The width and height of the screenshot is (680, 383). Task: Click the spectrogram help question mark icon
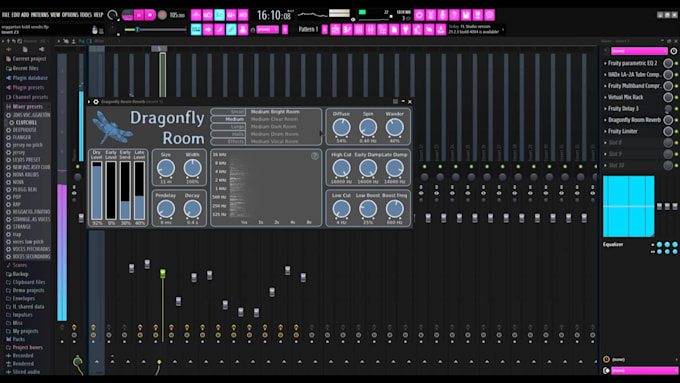coord(315,156)
